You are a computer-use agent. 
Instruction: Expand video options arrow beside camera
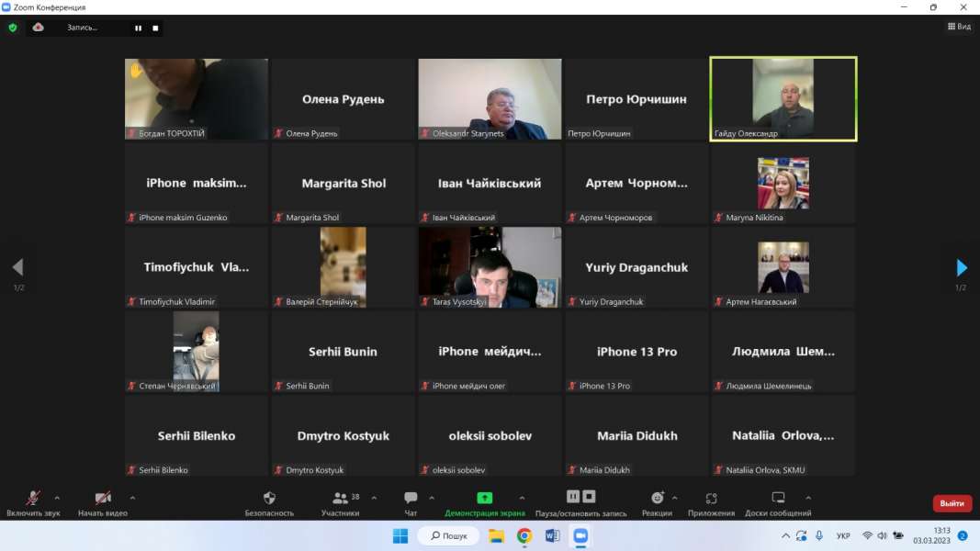pyautogui.click(x=132, y=498)
